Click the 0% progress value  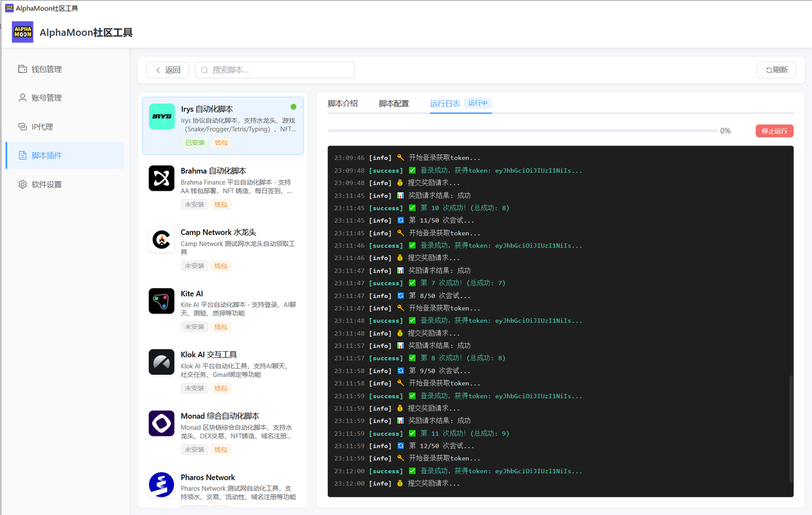point(725,131)
